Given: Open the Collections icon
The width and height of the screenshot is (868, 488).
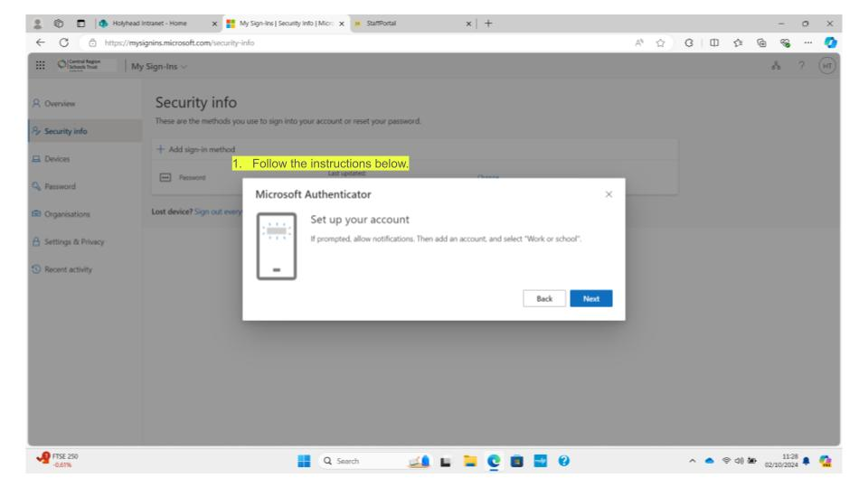Looking at the screenshot, I should coord(761,42).
